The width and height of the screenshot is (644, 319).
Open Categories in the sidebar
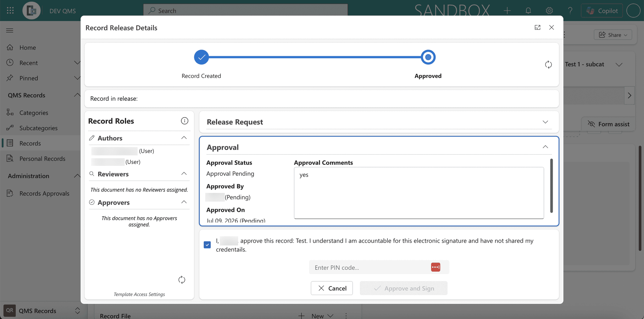click(x=40, y=112)
